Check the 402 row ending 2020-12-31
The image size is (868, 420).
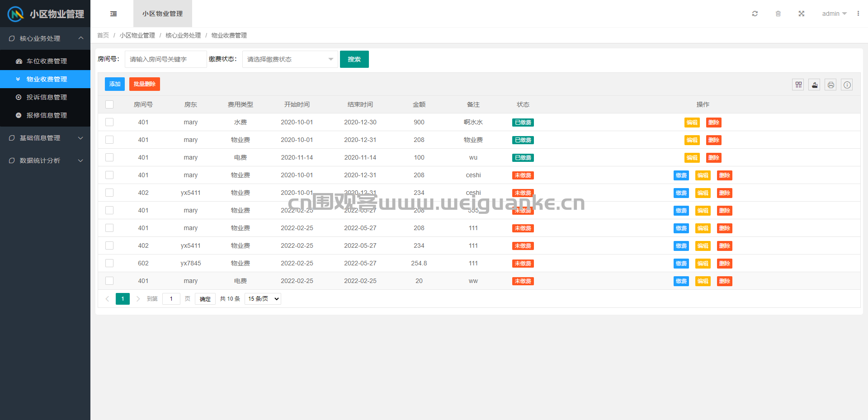point(109,193)
